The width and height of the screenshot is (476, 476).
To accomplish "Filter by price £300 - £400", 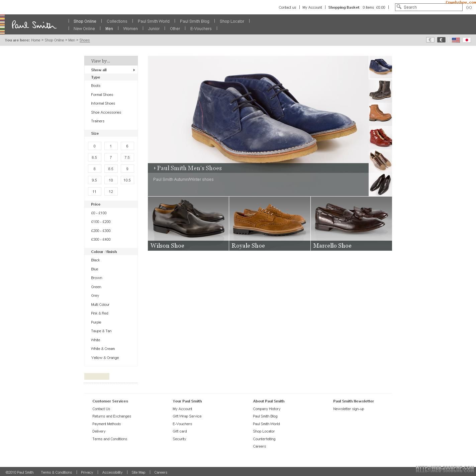I will [101, 239].
